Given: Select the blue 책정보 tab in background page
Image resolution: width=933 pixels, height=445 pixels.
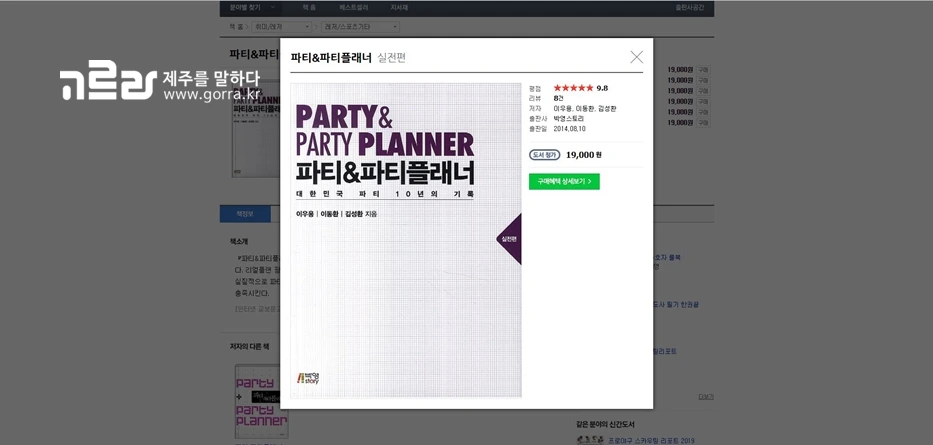Looking at the screenshot, I should tap(245, 214).
